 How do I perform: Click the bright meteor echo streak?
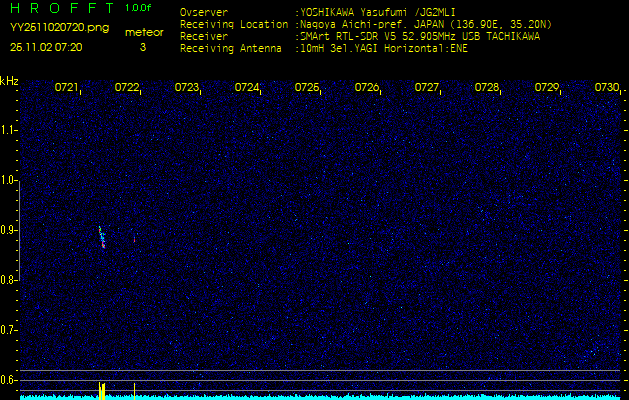point(101,237)
